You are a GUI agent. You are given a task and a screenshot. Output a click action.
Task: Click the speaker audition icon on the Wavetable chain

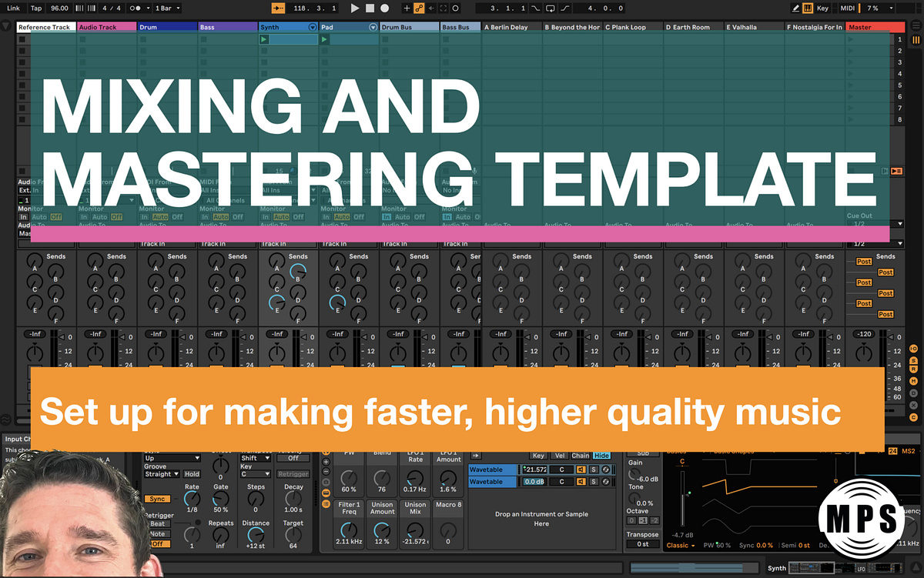[581, 469]
